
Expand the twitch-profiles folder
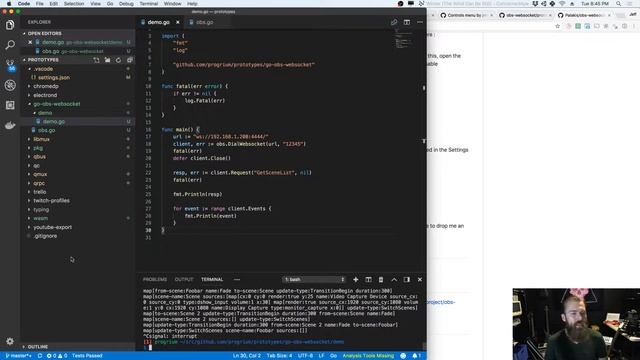coord(51,200)
